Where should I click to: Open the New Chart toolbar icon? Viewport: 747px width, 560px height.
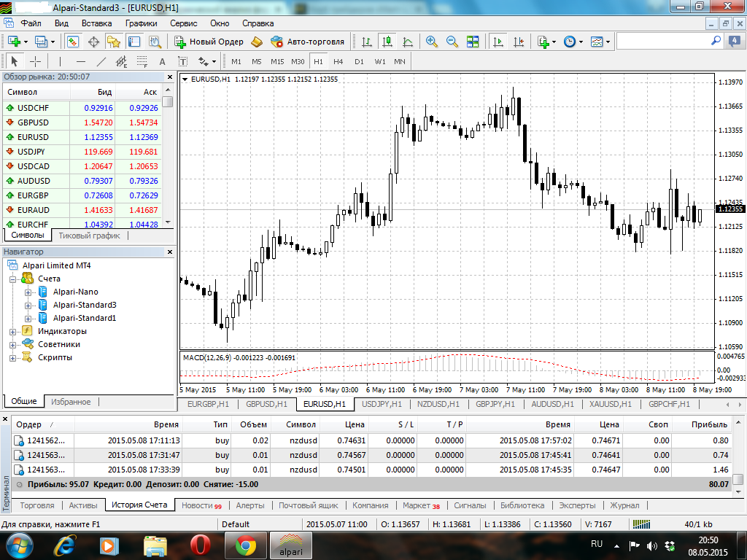click(14, 42)
